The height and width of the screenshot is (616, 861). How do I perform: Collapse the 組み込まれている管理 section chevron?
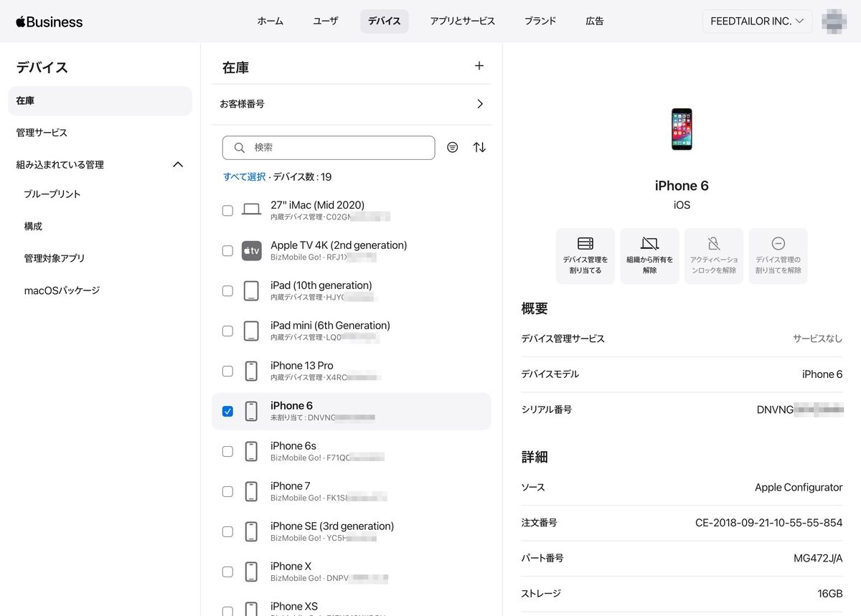(179, 164)
